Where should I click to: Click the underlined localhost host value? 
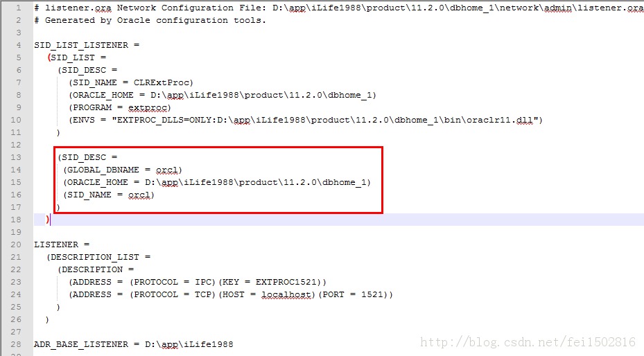tap(286, 294)
